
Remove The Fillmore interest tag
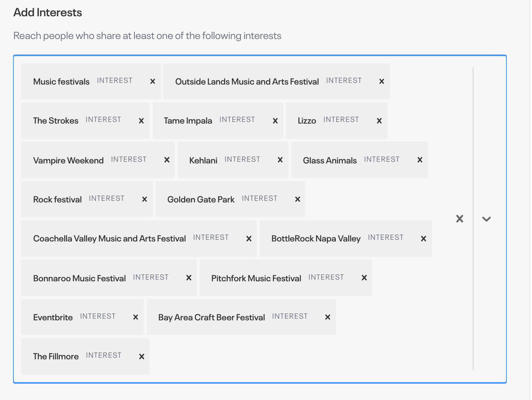coord(142,357)
